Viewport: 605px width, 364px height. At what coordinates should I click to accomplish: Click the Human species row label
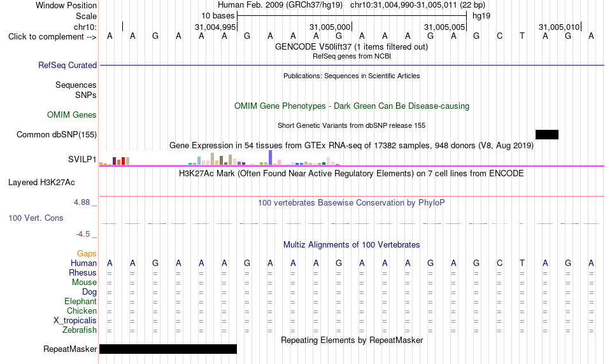click(x=83, y=263)
